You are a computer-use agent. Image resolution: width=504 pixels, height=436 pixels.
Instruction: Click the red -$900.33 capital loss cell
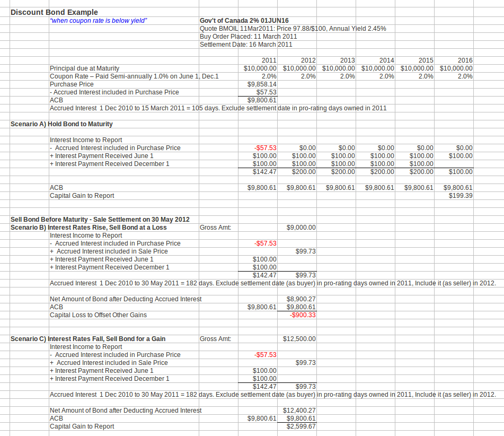303,315
